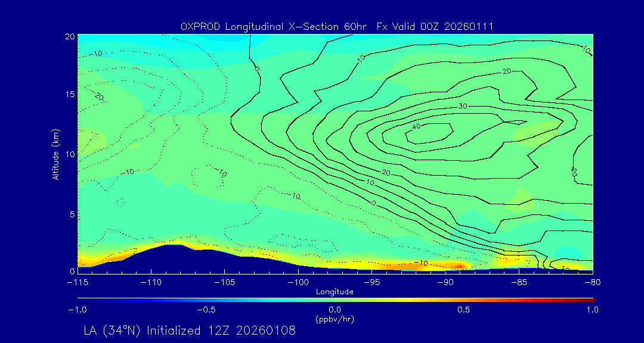The height and width of the screenshot is (343, 644).
Task: Click the dotted -20 contour label
Action: point(98,95)
